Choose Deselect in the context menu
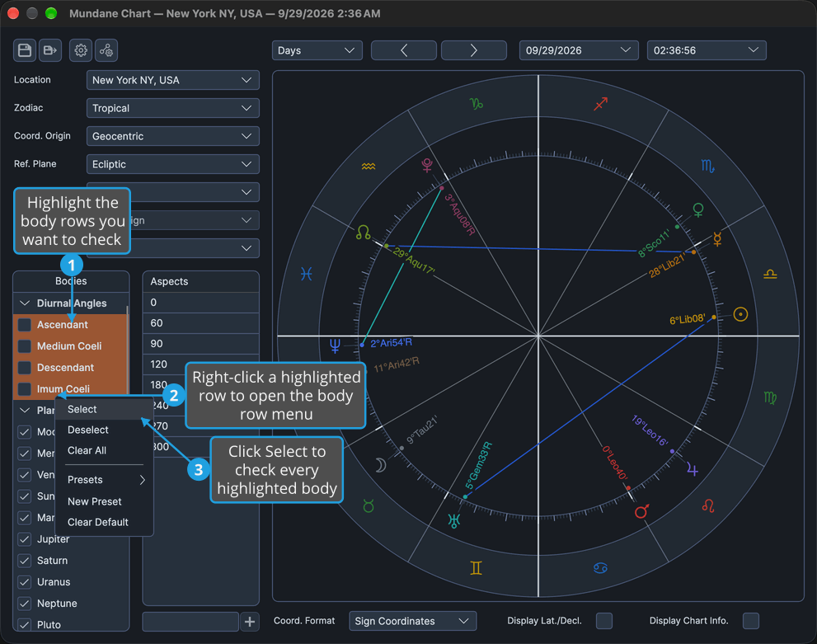 104,430
